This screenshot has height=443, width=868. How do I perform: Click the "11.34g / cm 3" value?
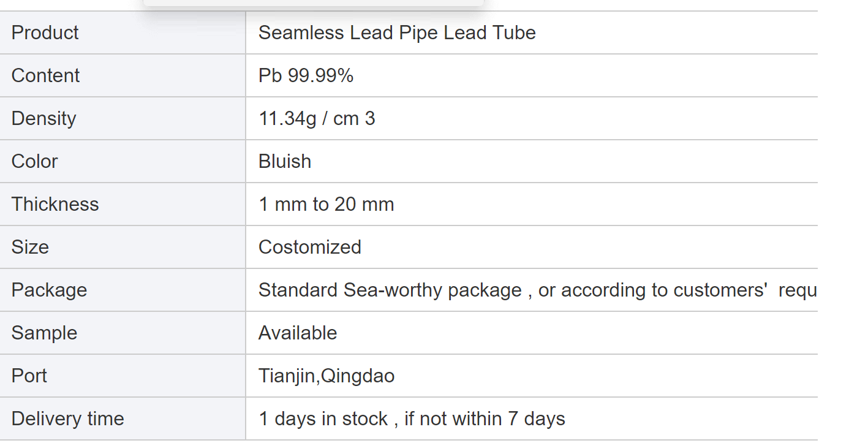(317, 118)
